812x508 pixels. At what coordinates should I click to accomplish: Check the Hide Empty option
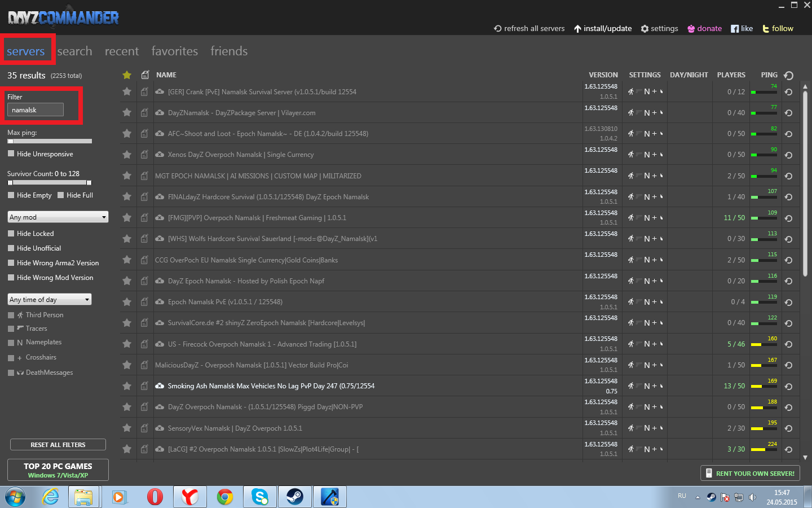11,195
